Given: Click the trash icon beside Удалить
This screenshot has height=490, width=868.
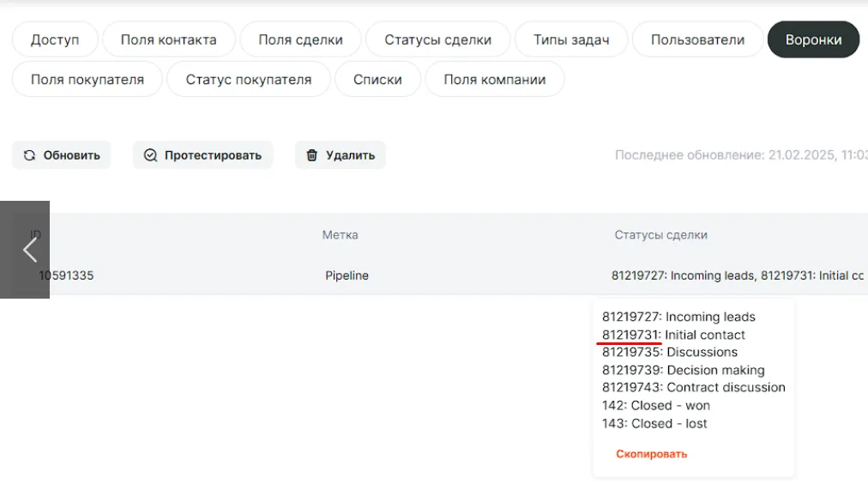Looking at the screenshot, I should (x=312, y=155).
